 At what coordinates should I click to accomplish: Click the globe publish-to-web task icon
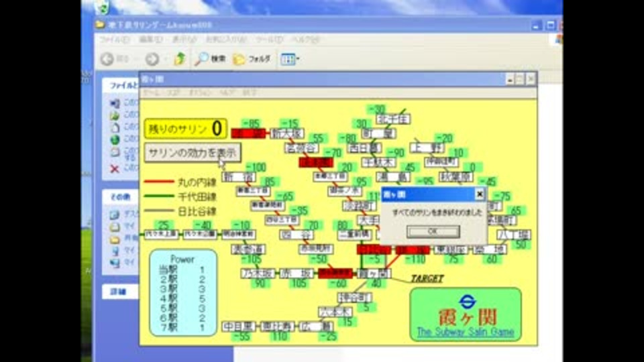click(115, 139)
